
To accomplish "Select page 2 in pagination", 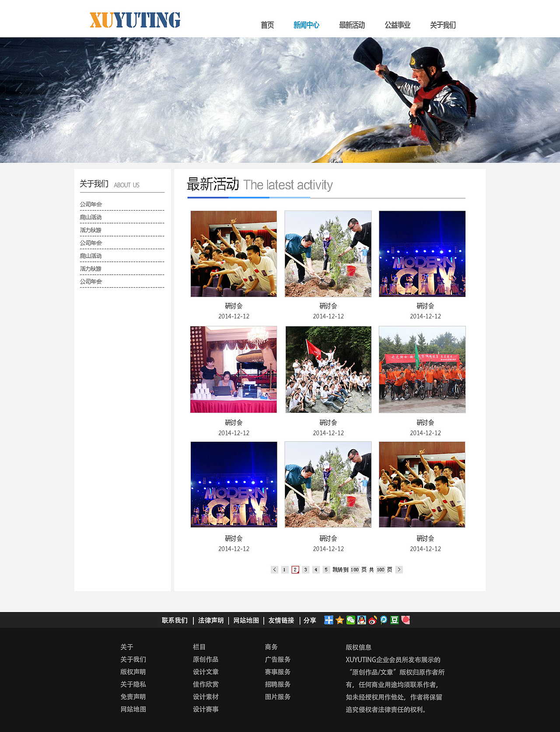I will pyautogui.click(x=295, y=570).
